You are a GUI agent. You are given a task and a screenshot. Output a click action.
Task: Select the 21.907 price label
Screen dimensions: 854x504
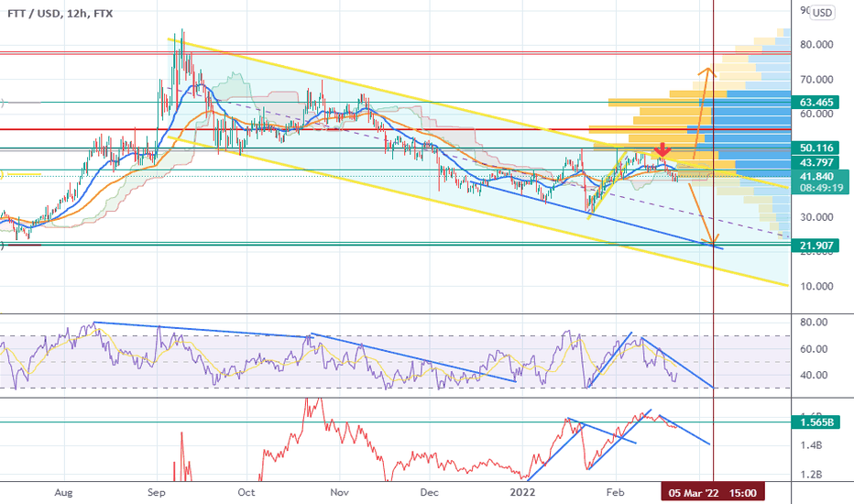click(816, 246)
